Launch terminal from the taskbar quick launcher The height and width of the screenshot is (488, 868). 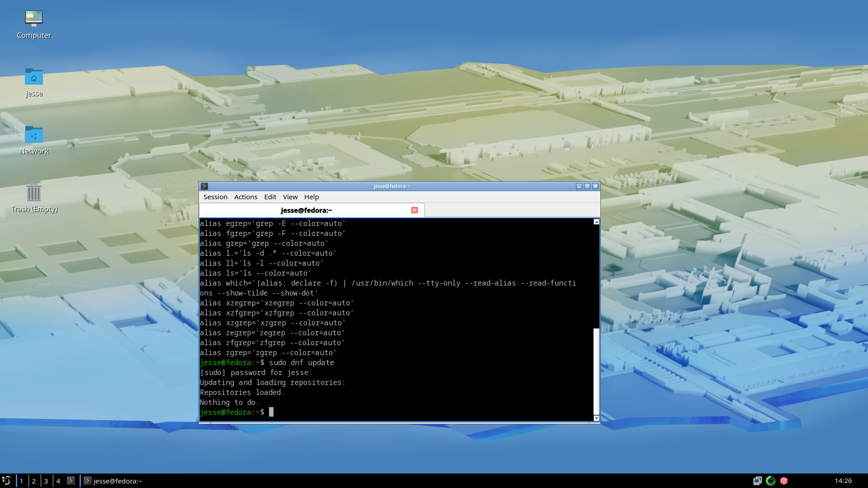click(x=71, y=481)
